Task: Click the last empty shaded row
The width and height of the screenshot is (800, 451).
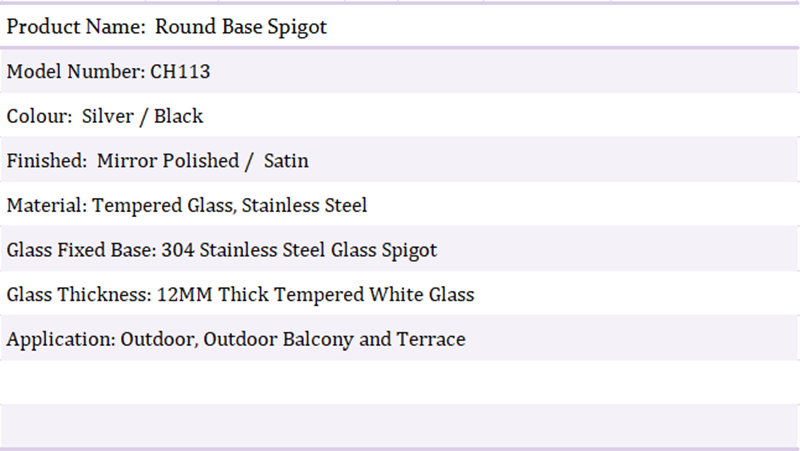Action: tap(400, 426)
